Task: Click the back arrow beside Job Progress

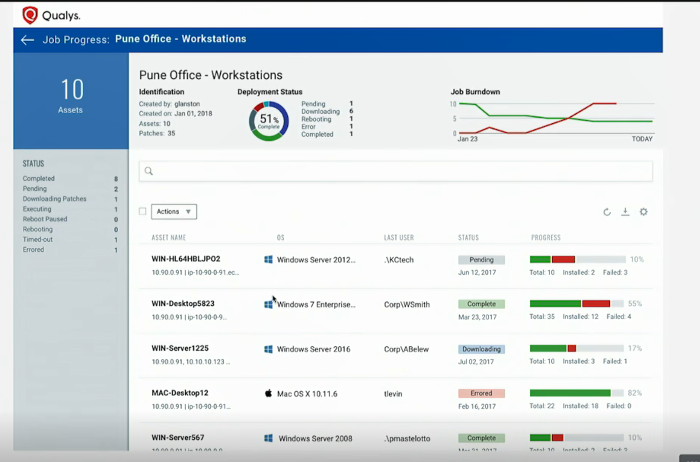Action: [x=27, y=40]
